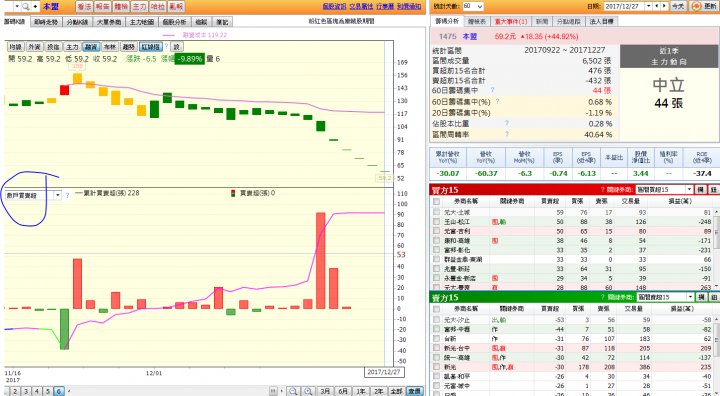The image size is (720, 396).
Task: Open the 個股波段 link
Action: (334, 6)
